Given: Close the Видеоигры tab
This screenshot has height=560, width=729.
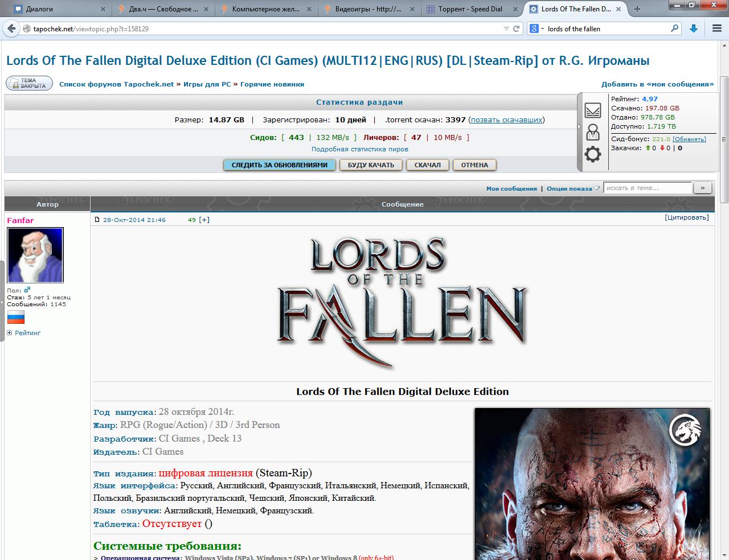Looking at the screenshot, I should click(412, 9).
